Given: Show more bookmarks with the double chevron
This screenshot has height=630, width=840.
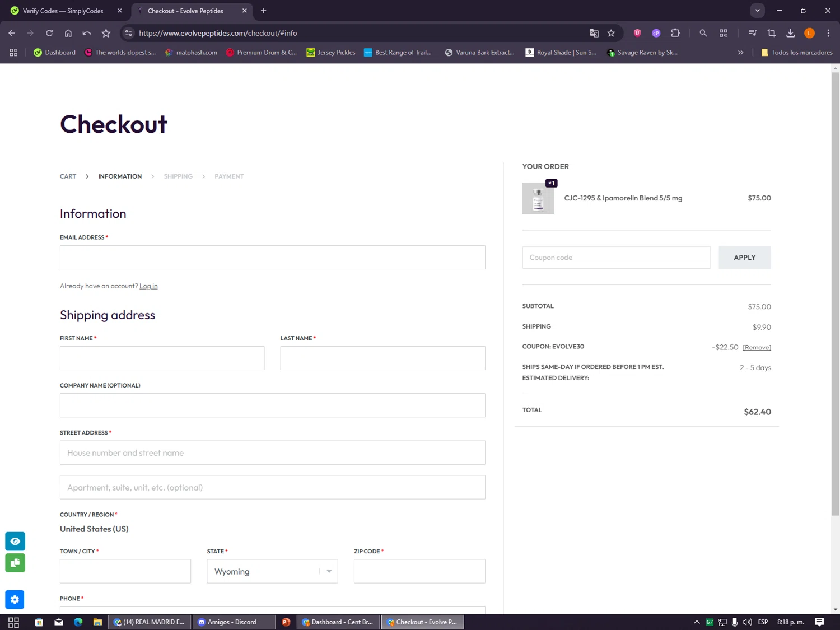Looking at the screenshot, I should [740, 52].
